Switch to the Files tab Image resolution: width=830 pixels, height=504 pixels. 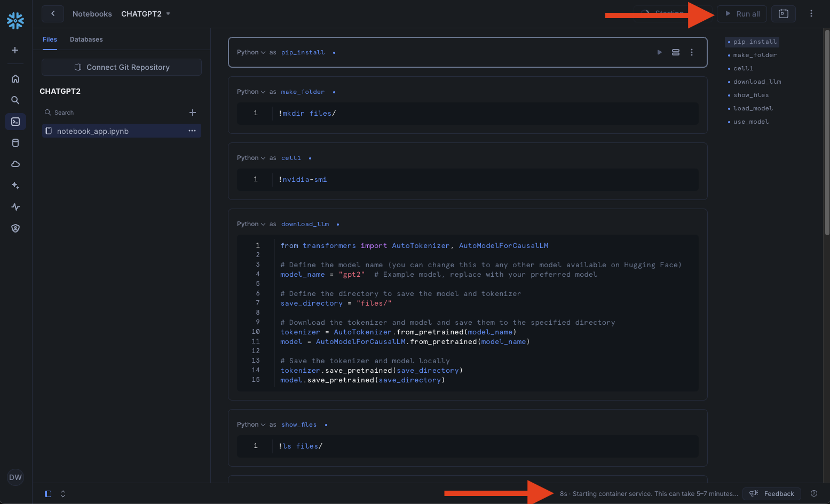tap(50, 39)
